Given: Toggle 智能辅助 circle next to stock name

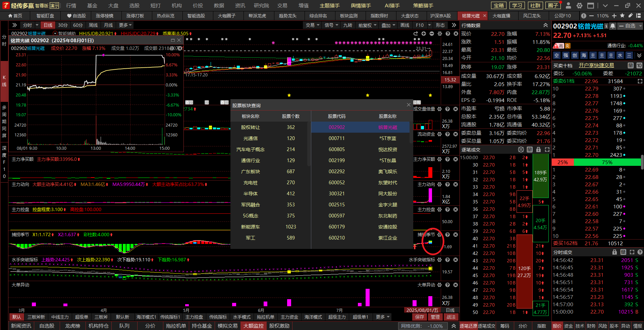Looking at the screenshot, I should pos(55,34).
